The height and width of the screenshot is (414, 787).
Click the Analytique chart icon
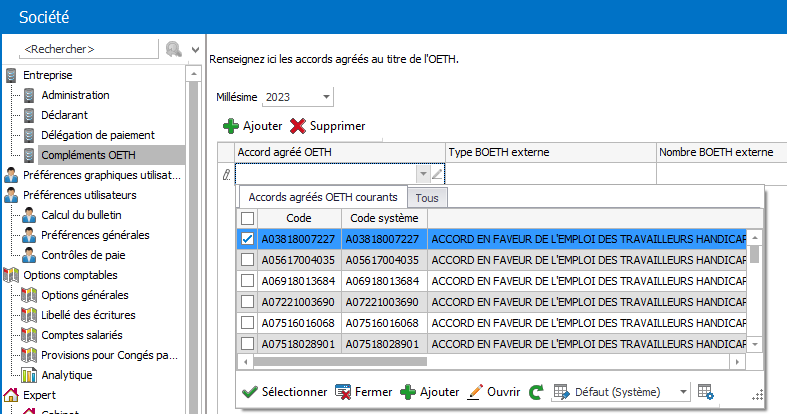pos(29,375)
